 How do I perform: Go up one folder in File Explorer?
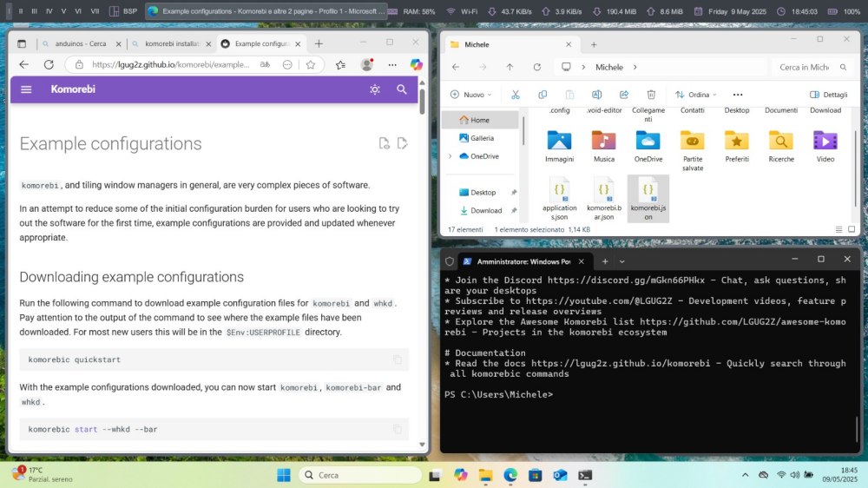tap(510, 67)
